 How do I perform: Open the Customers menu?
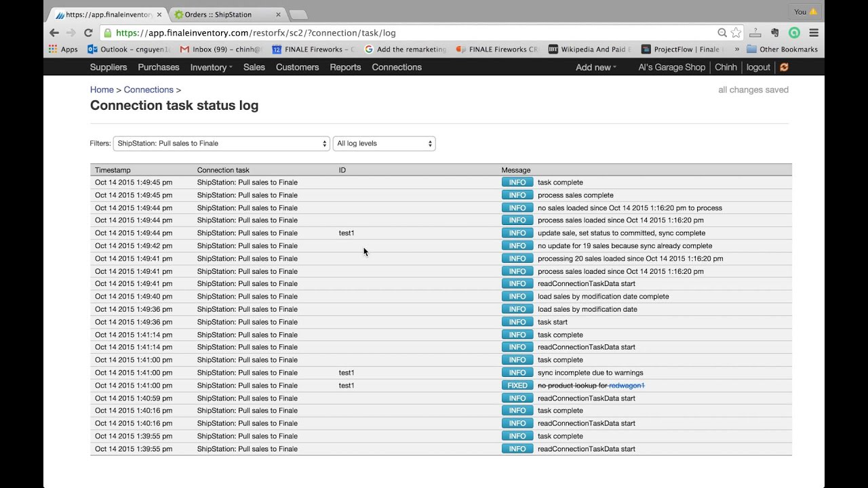(x=297, y=67)
